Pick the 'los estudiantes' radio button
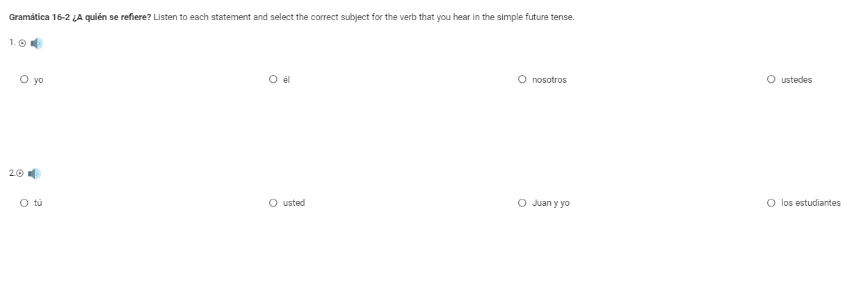Screen dimensions: 868x285 771,203
